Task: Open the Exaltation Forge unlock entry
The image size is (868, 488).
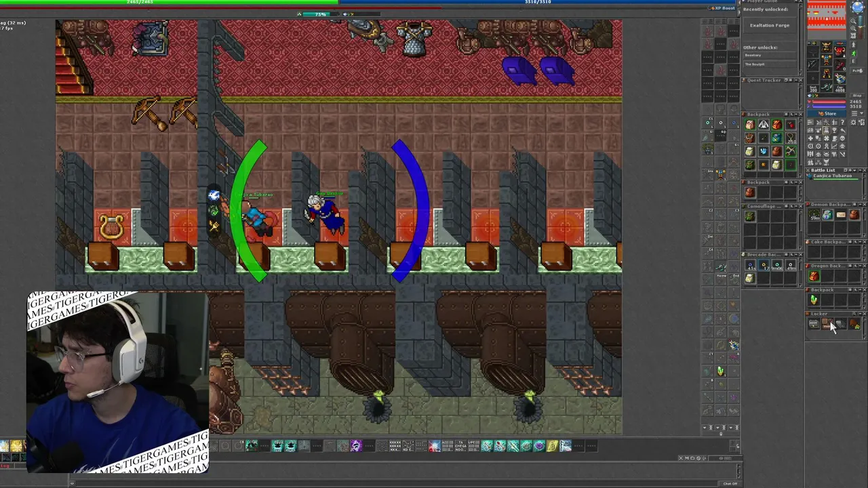Action: (x=770, y=25)
